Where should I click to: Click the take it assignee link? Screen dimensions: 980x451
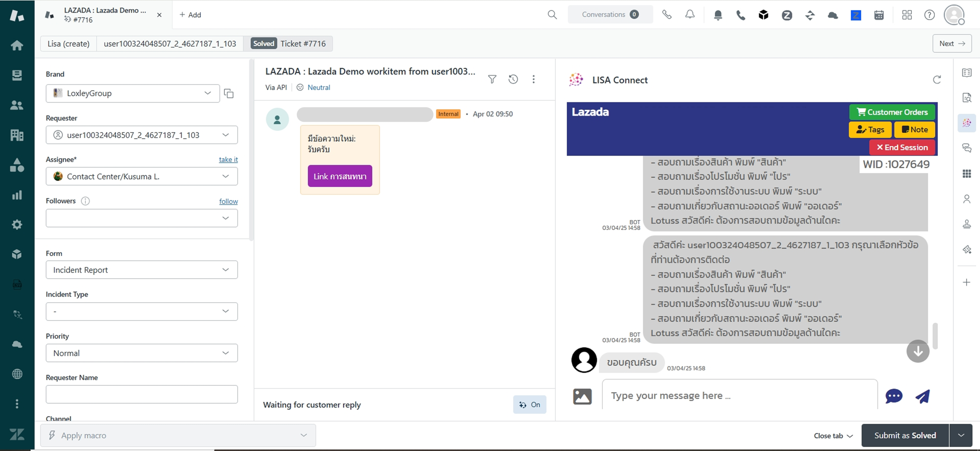click(228, 159)
